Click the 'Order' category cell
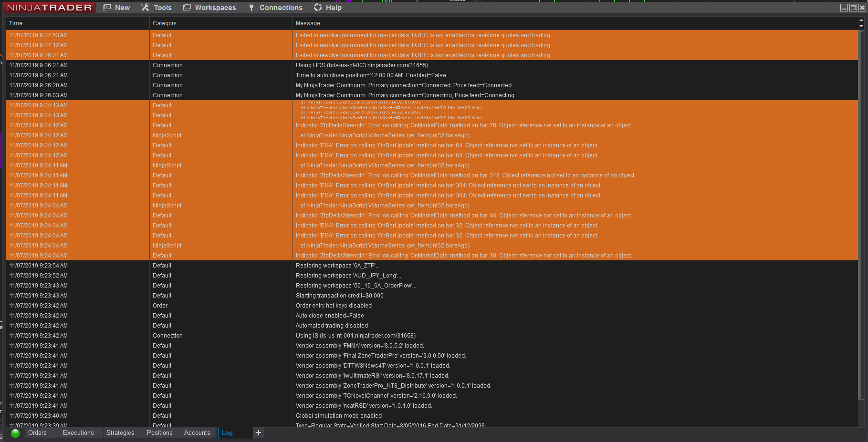 click(x=221, y=306)
